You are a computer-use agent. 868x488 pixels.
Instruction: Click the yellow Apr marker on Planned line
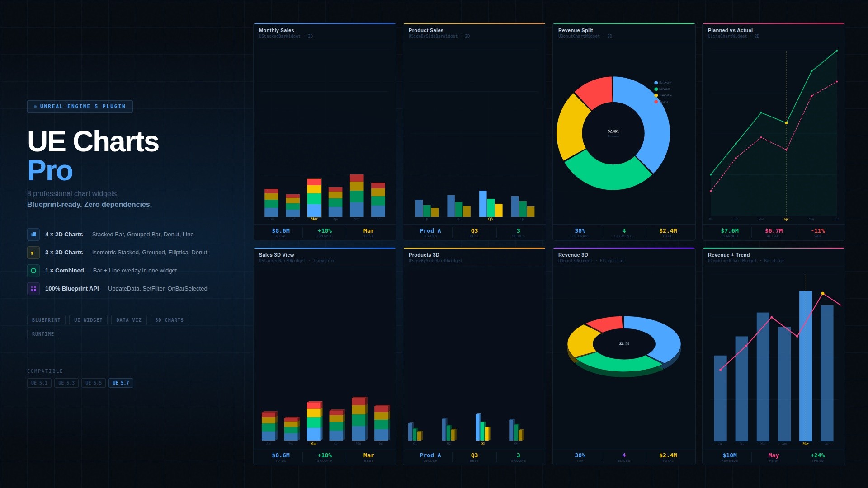tap(786, 123)
